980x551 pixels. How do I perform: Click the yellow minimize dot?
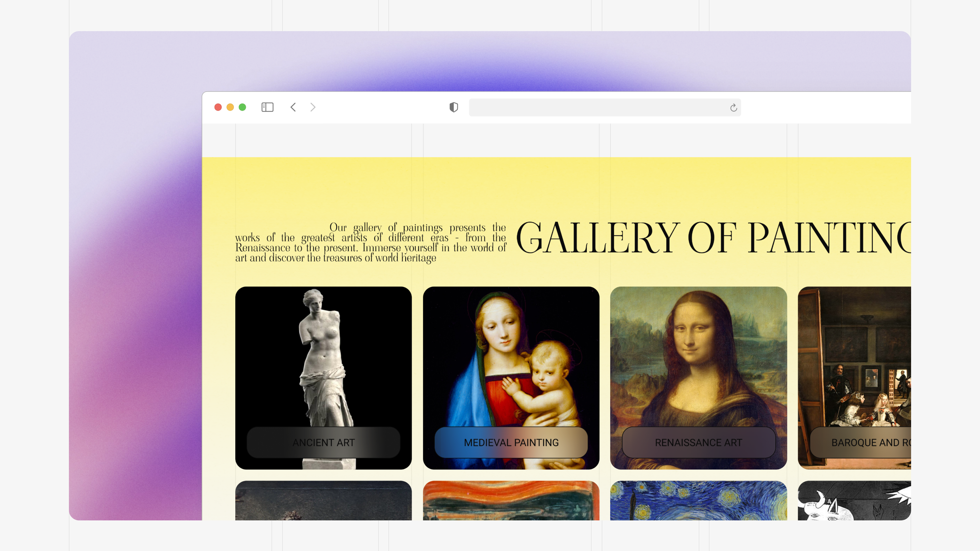[x=230, y=107]
